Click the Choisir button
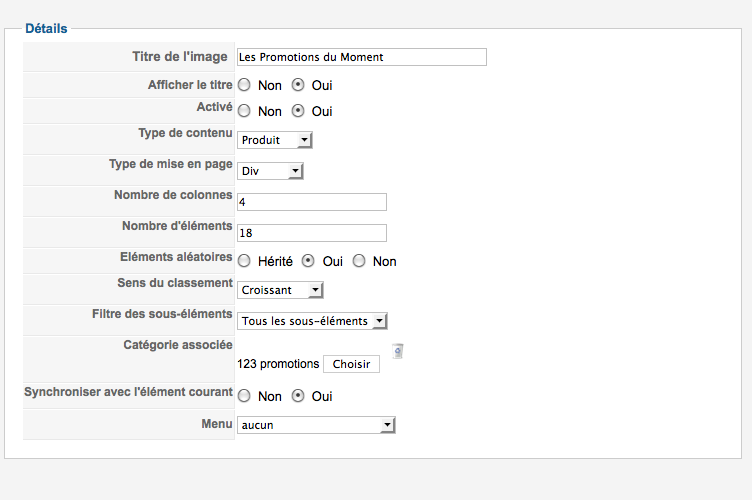This screenshot has height=500, width=752. [352, 364]
